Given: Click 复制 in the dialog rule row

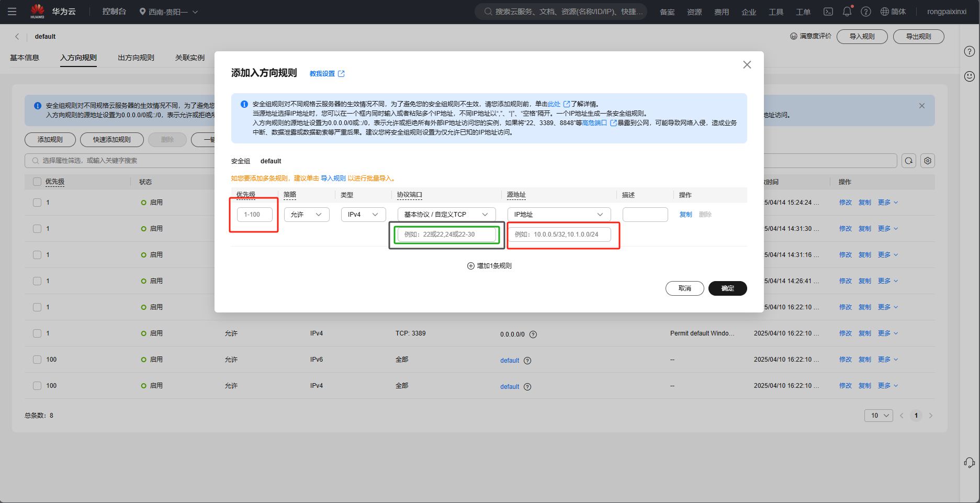Looking at the screenshot, I should click(x=686, y=215).
